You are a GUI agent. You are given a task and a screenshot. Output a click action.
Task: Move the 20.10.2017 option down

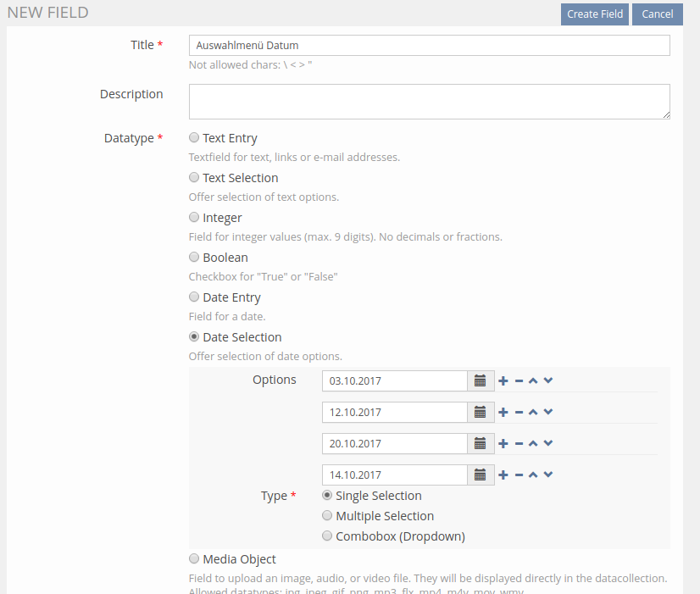click(548, 444)
